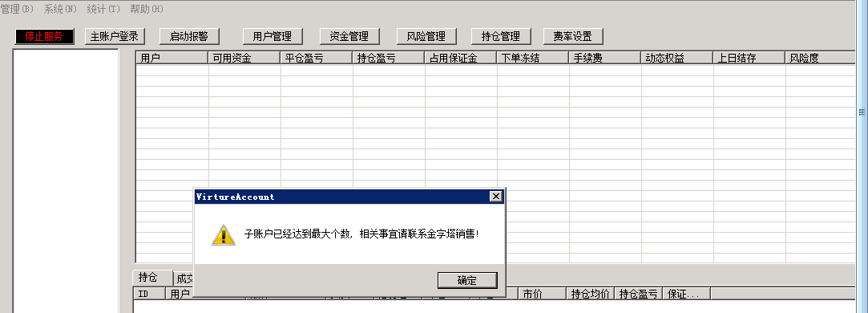Click the 上日结存 column header
The width and height of the screenshot is (868, 313).
coord(749,58)
